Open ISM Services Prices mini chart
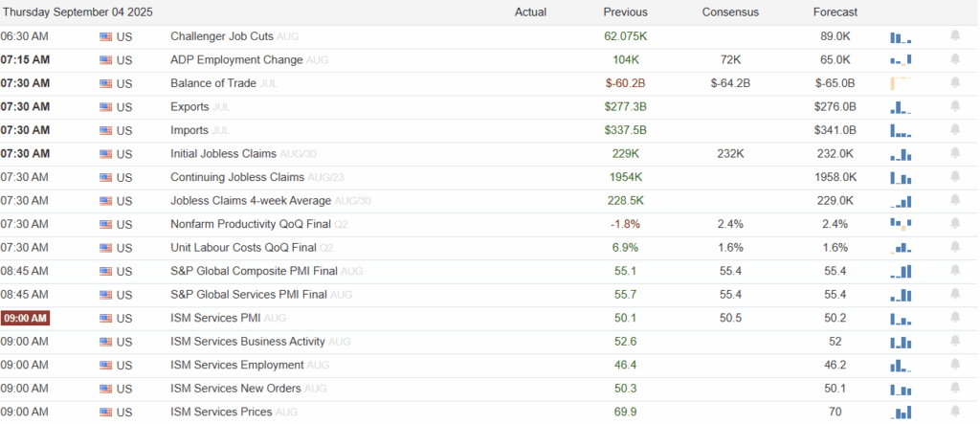980x424 pixels. 901,412
